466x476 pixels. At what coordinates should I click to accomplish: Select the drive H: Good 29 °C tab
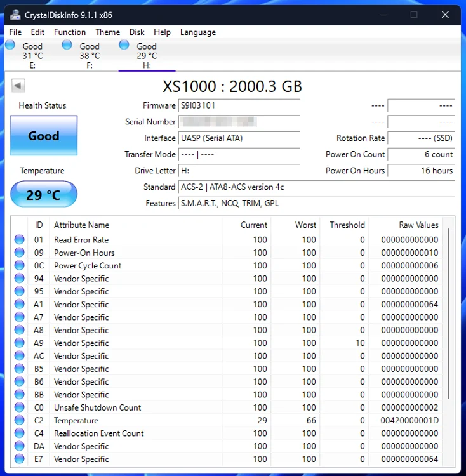pos(147,55)
